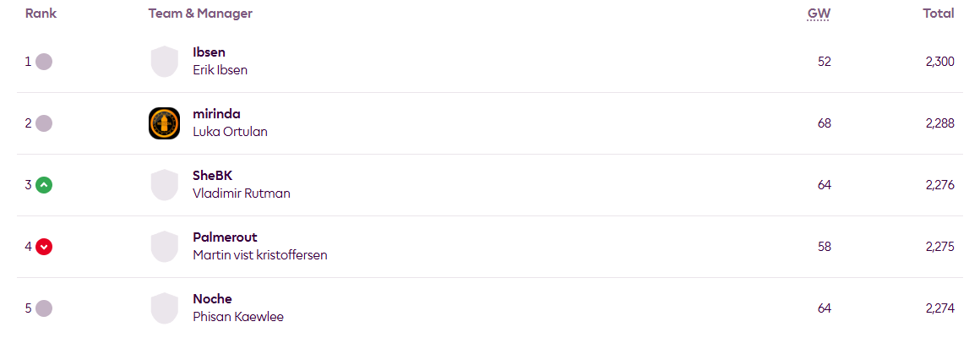
Task: Click the grey no-change indicator at rank 1
Action: tap(44, 62)
